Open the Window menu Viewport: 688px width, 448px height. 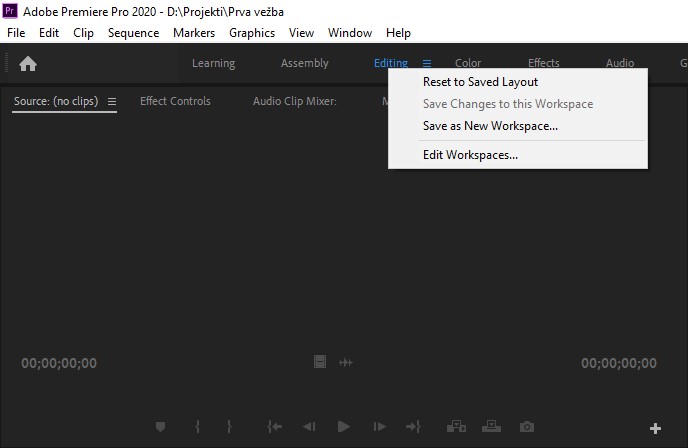[350, 33]
